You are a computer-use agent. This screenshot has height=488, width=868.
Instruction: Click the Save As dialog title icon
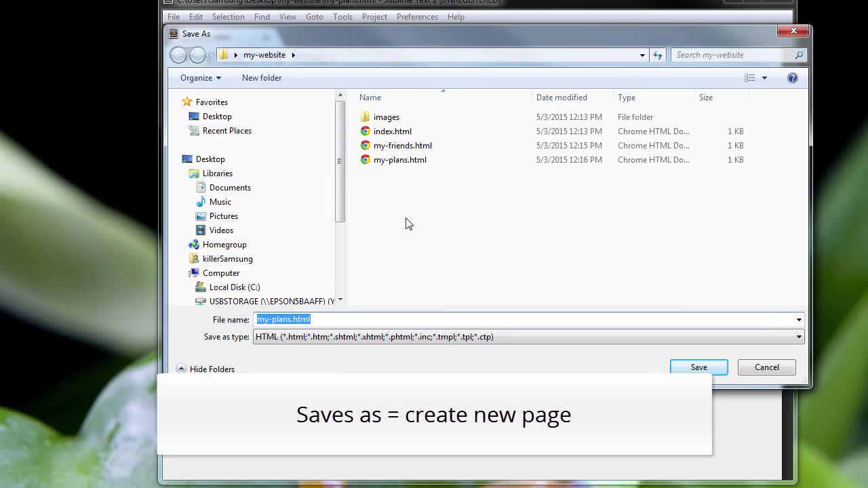coord(174,33)
